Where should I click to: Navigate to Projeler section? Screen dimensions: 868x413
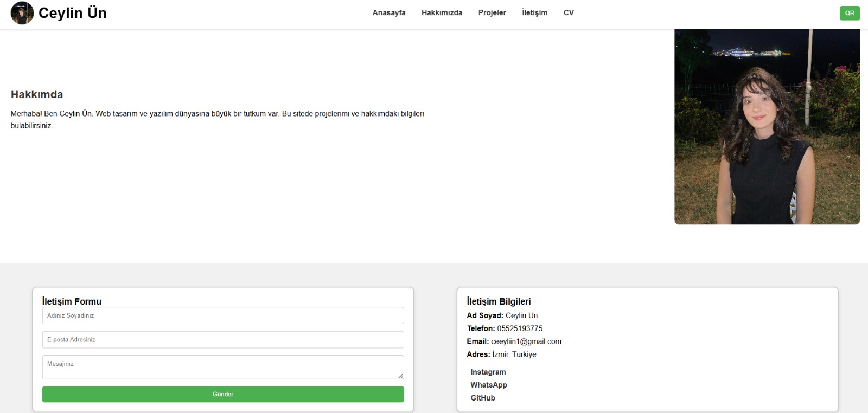(492, 13)
